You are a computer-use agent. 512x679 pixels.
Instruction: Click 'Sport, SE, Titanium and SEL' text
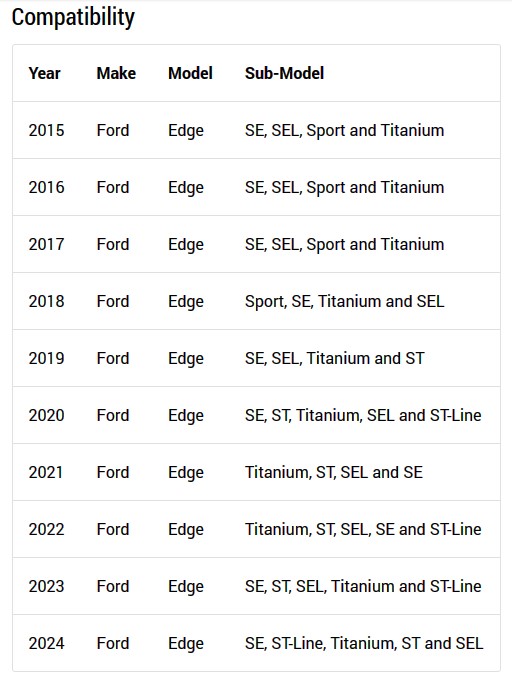(x=344, y=301)
